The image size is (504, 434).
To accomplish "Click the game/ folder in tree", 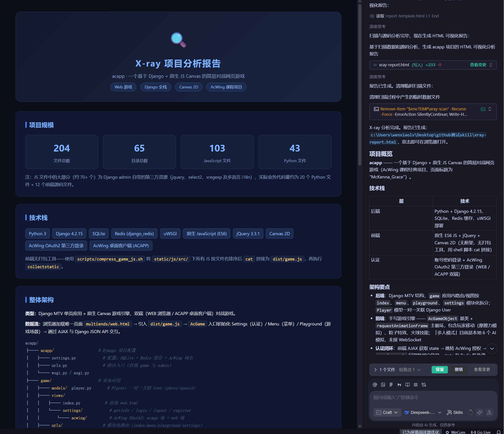I will pyautogui.click(x=46, y=380).
